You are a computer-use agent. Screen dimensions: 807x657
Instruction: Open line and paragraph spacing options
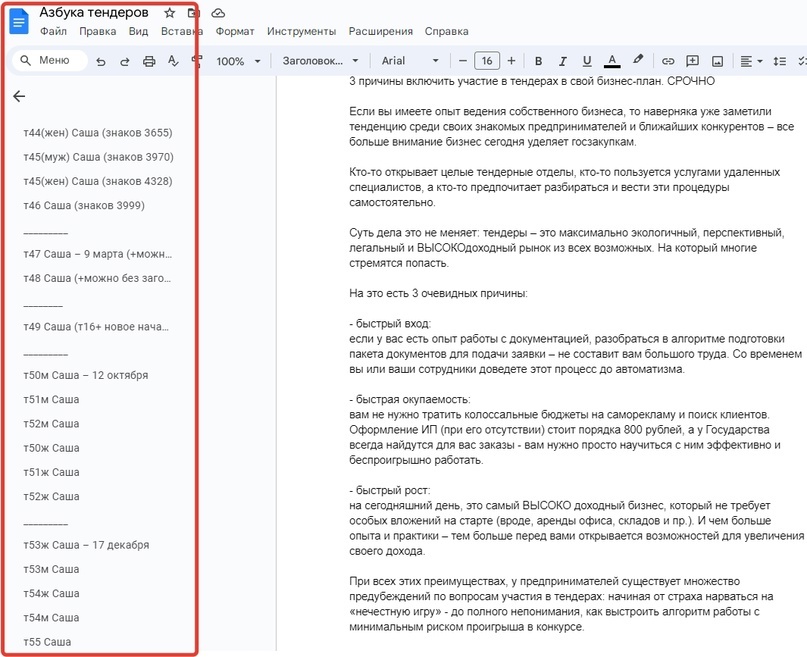click(x=779, y=61)
